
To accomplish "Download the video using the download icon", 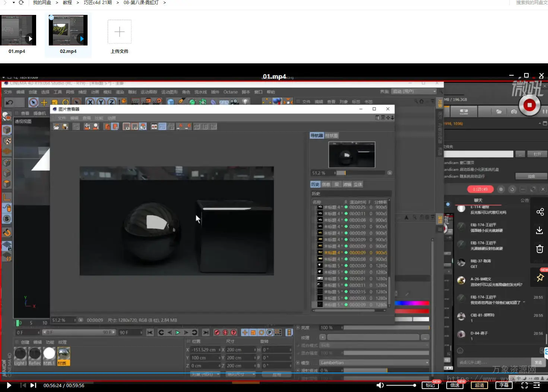I will [x=539, y=230].
